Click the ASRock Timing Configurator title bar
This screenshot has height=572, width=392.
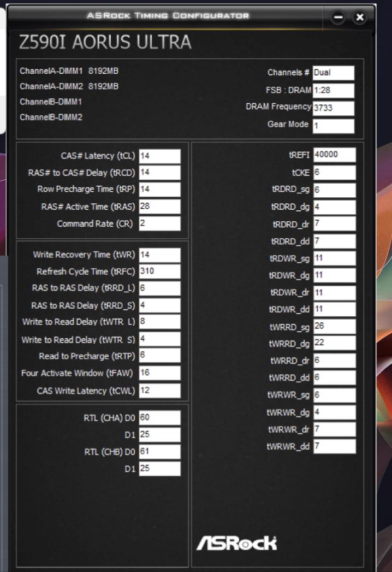coord(168,16)
